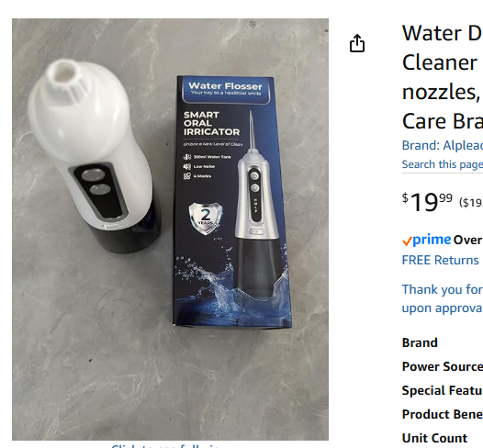Select the Water Dental Cleaner product title
The height and width of the screenshot is (448, 483).
click(x=443, y=77)
